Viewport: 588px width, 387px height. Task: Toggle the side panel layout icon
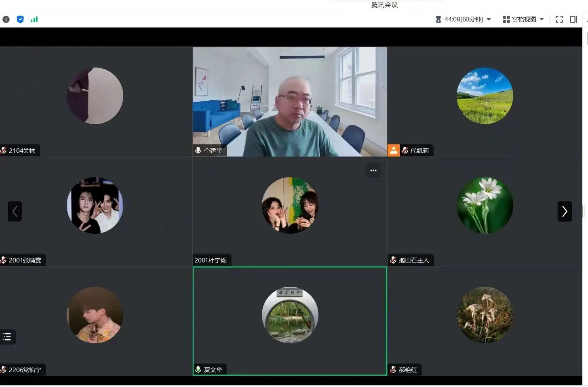pyautogui.click(x=573, y=19)
